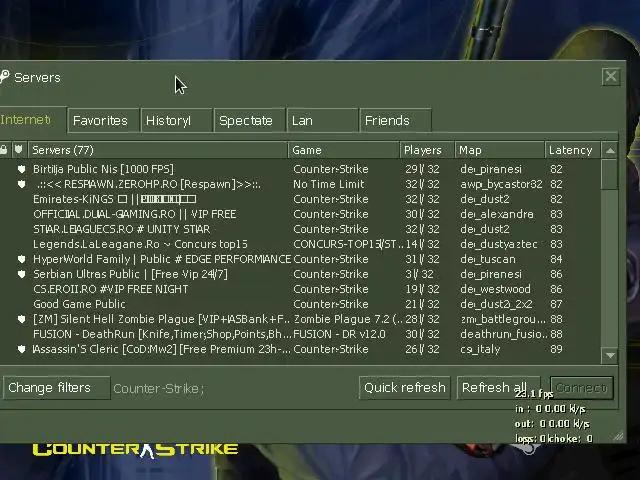Image resolution: width=640 pixels, height=480 pixels.
Task: Select the CS.EROII.RO #VIP FREE NIGHT server
Action: click(x=300, y=289)
